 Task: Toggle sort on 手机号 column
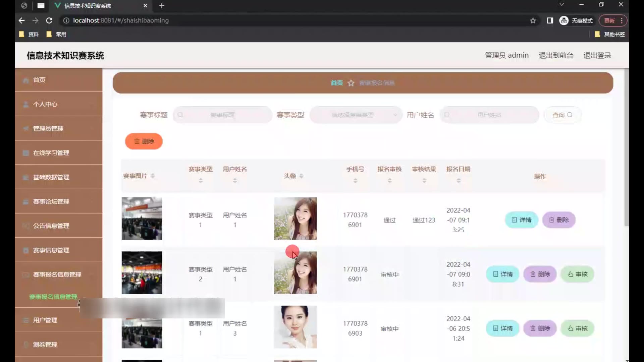355,181
